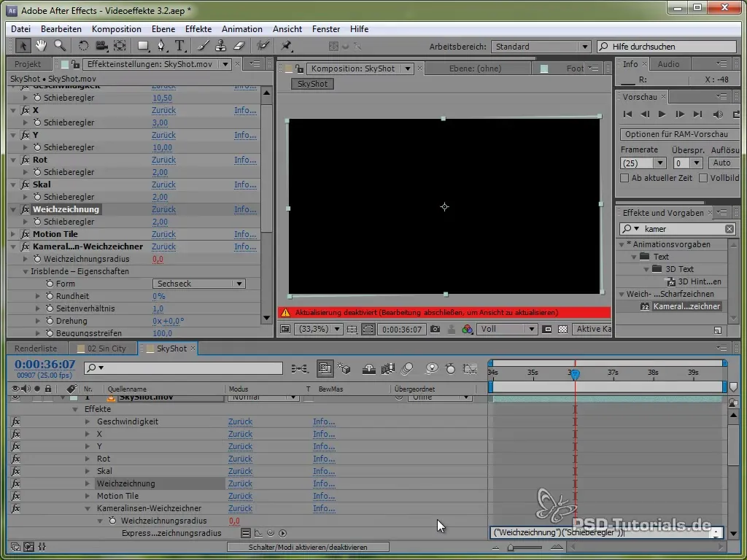The image size is (747, 560).
Task: Open the show channel RGB circles menu
Action: pyautogui.click(x=468, y=329)
